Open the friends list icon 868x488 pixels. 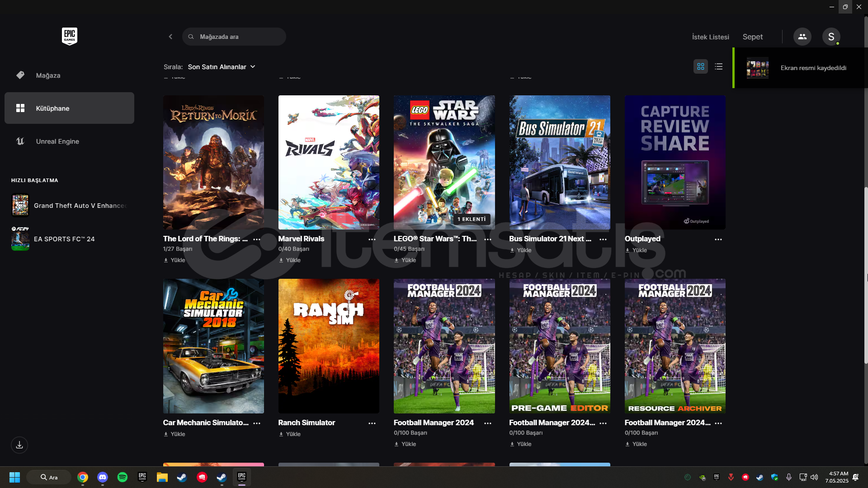click(x=802, y=37)
